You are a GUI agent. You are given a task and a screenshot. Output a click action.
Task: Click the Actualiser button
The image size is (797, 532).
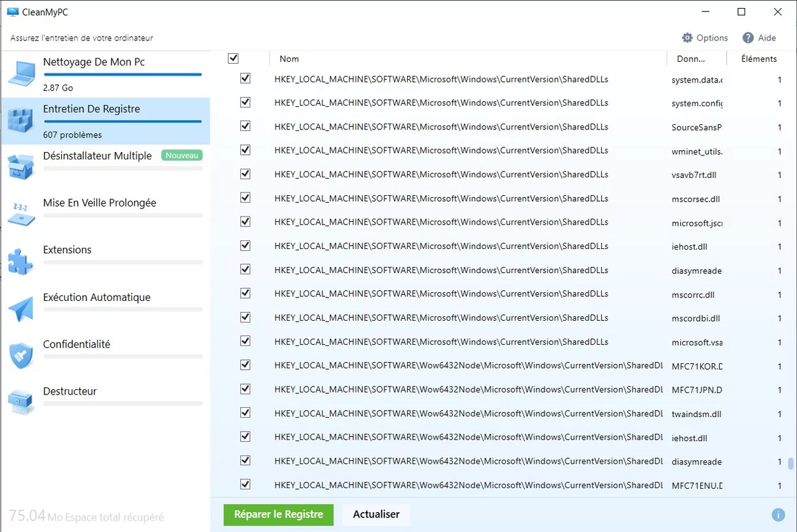(377, 514)
